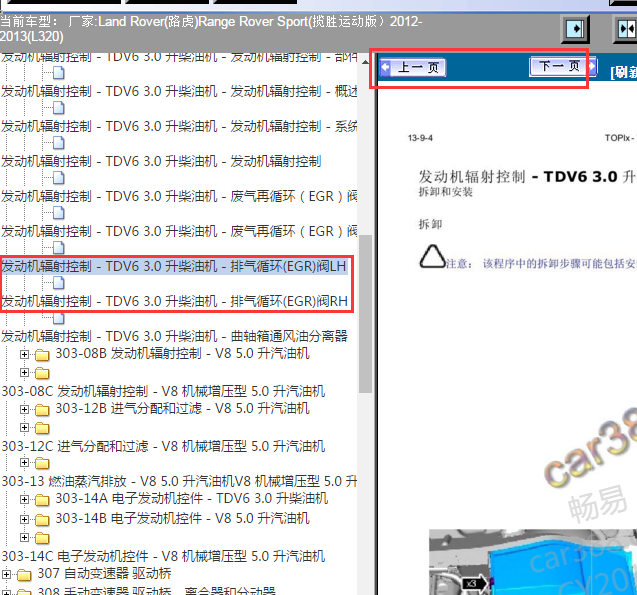
Task: Select the 303-14C 电子发动机控件 label
Action: pyautogui.click(x=163, y=556)
